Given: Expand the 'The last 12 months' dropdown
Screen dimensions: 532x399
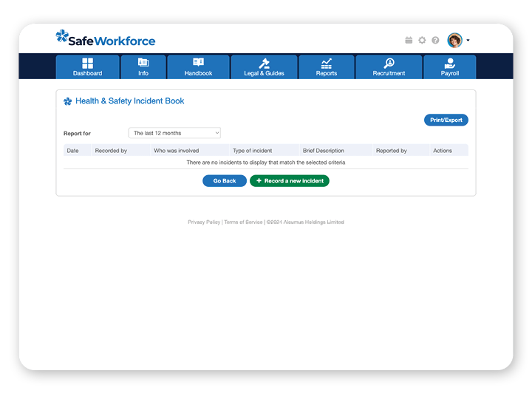Looking at the screenshot, I should click(x=174, y=133).
